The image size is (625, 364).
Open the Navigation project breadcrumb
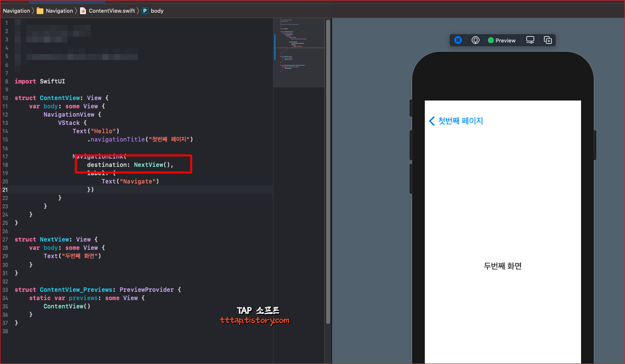coord(16,11)
